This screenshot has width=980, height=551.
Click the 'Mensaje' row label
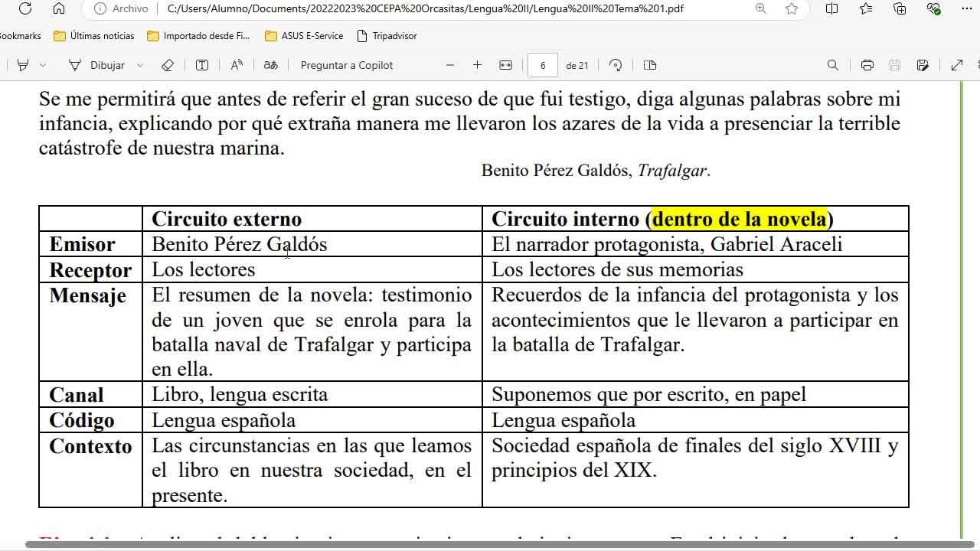click(87, 295)
